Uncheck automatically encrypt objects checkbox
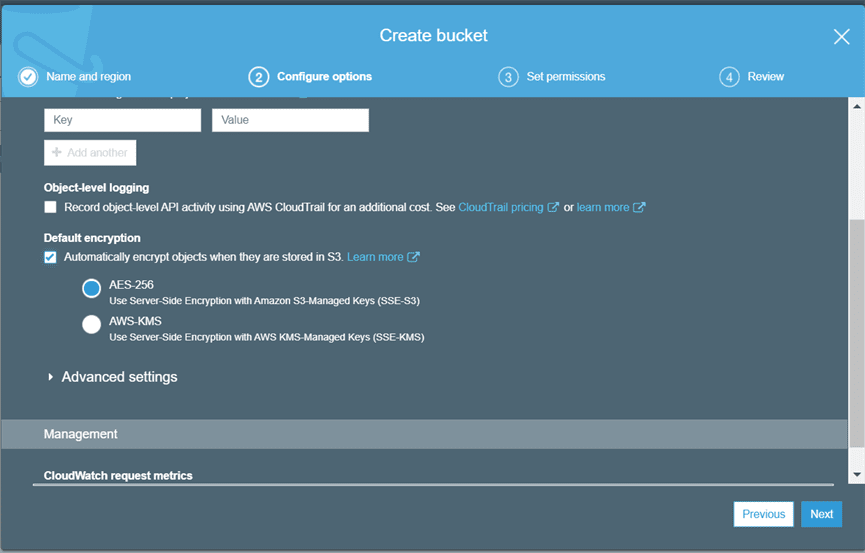 click(x=50, y=258)
